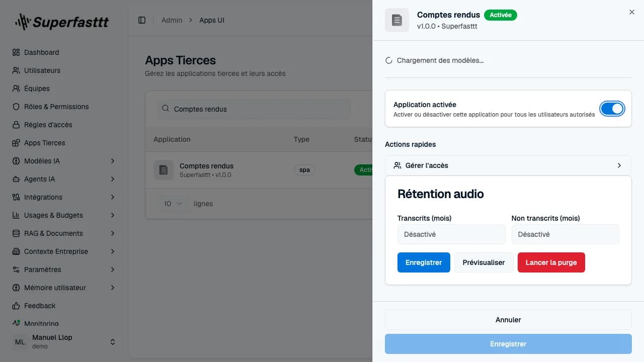Open the Feedback menu item
The width and height of the screenshot is (644, 362).
coord(64,306)
